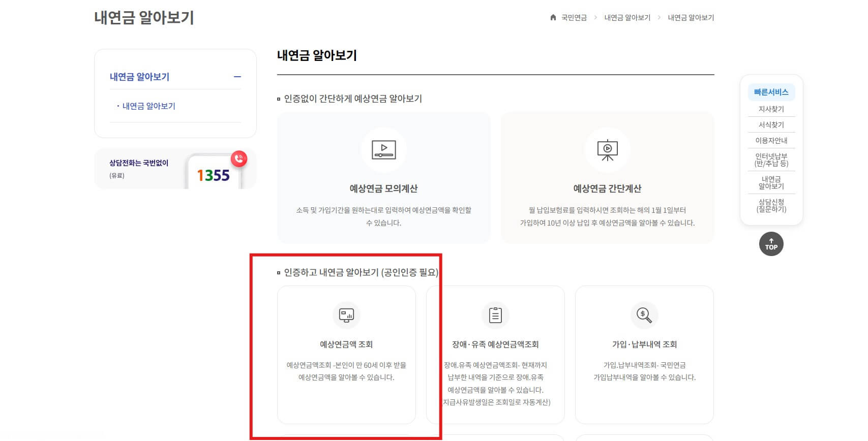Click the last 내연금 알아보기 breadcrumb

[691, 18]
